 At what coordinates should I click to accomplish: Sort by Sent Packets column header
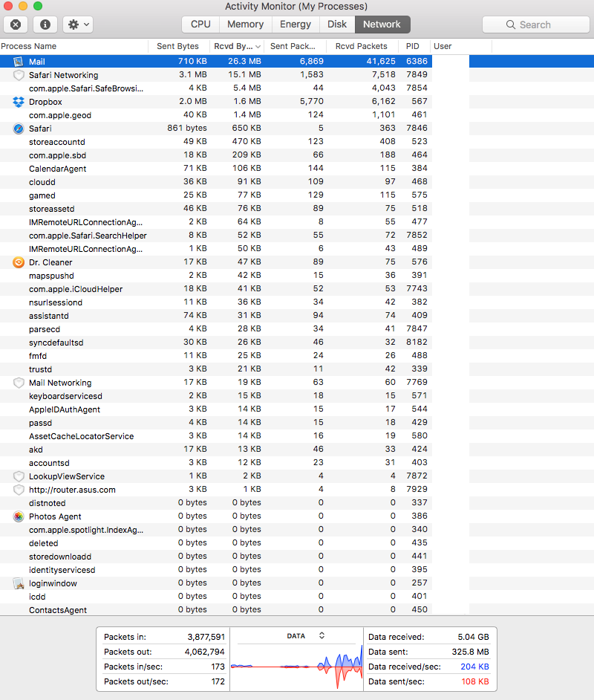[296, 46]
